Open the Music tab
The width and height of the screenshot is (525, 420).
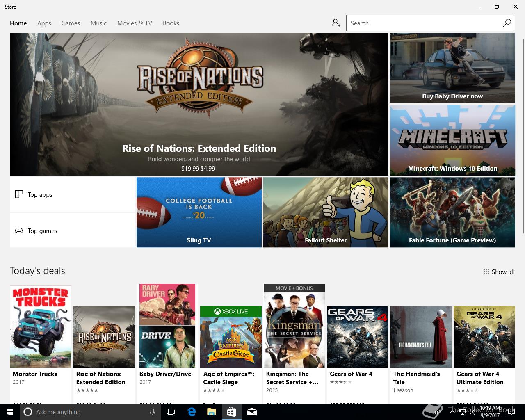tap(98, 23)
